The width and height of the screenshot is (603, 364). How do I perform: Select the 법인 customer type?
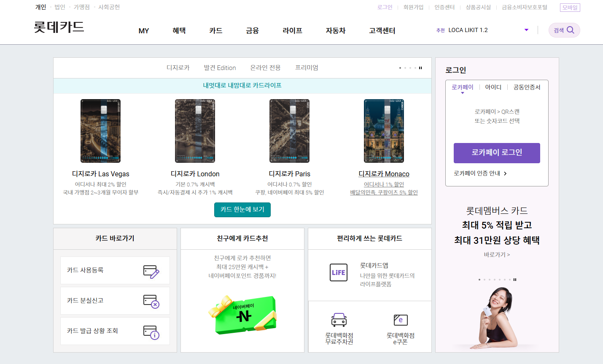pyautogui.click(x=60, y=7)
